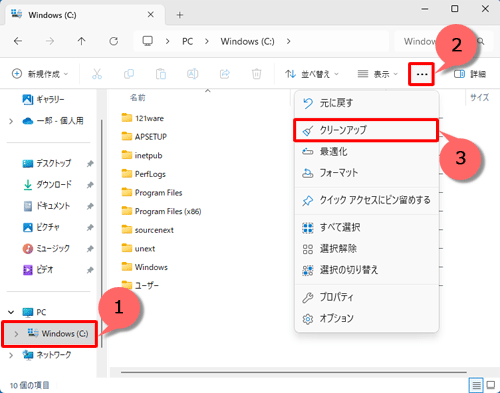Go forward with the right arrow
This screenshot has width=500, height=393.
[50, 41]
